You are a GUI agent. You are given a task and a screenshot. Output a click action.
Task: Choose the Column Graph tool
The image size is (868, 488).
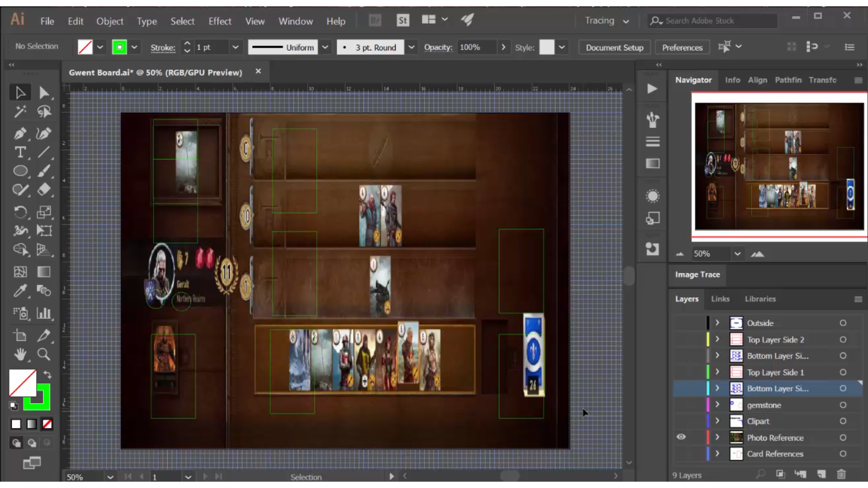coord(44,313)
